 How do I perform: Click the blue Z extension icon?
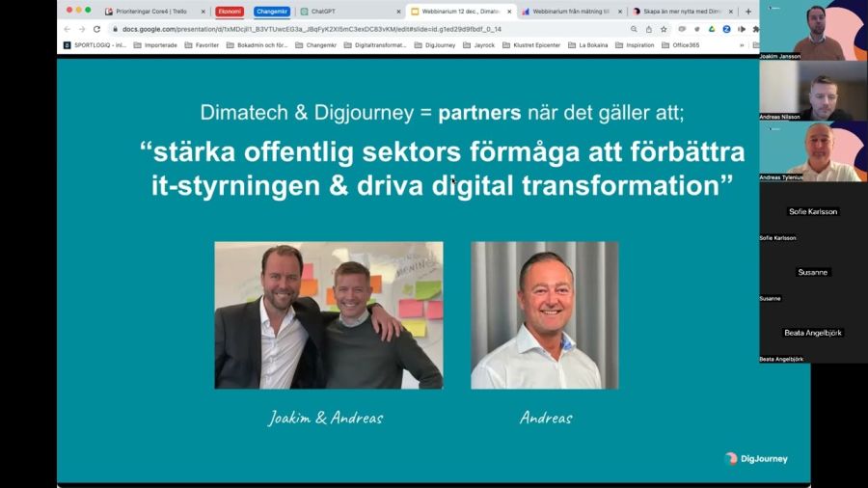[x=726, y=29]
